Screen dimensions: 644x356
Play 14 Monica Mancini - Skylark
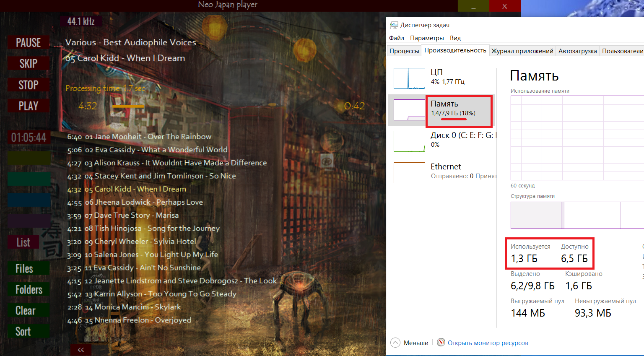click(124, 307)
